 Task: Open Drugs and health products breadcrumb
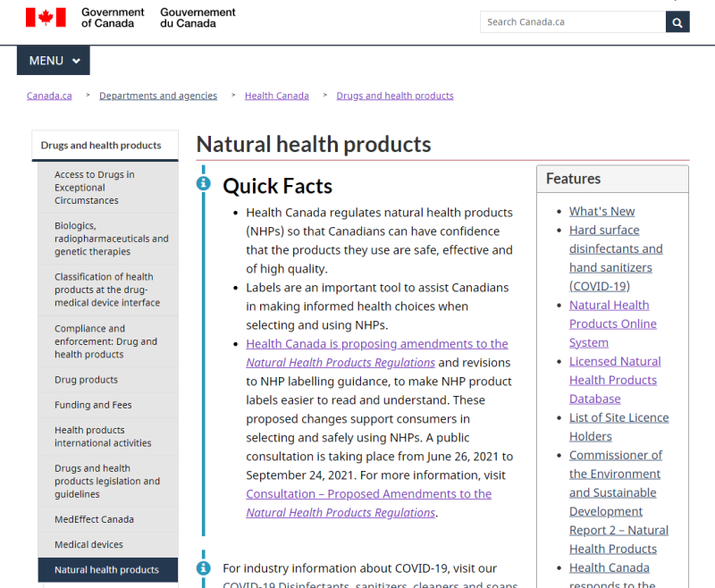click(395, 96)
